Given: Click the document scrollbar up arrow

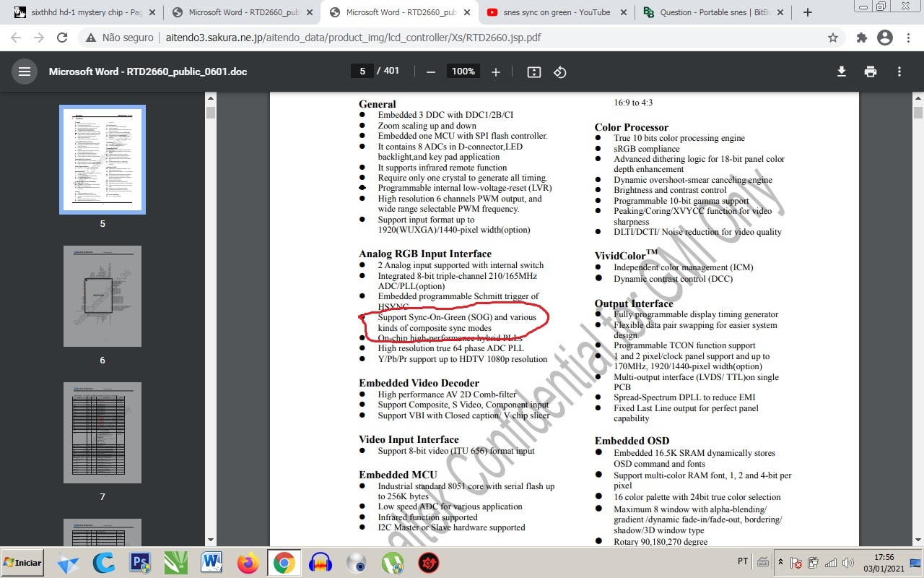Looking at the screenshot, I should coord(918,98).
